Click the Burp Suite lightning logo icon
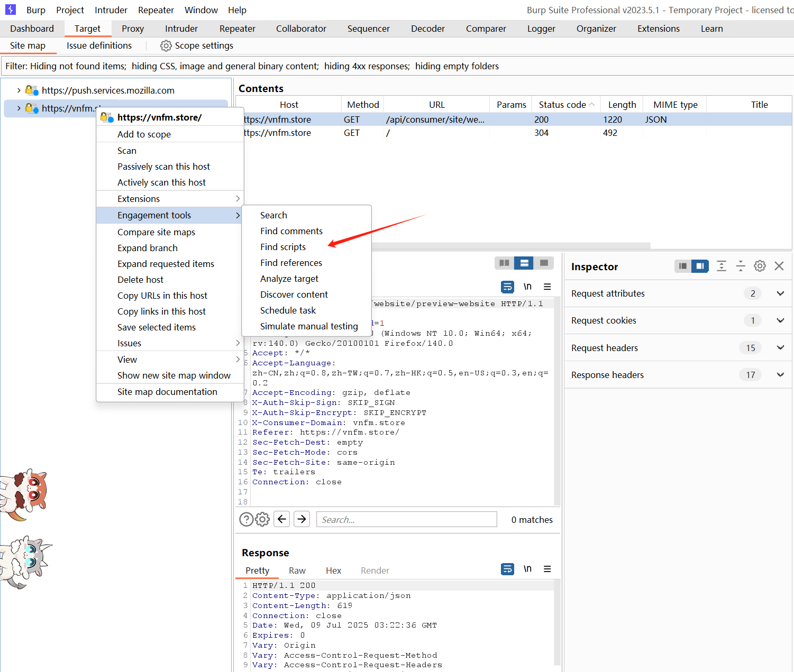 tap(11, 10)
